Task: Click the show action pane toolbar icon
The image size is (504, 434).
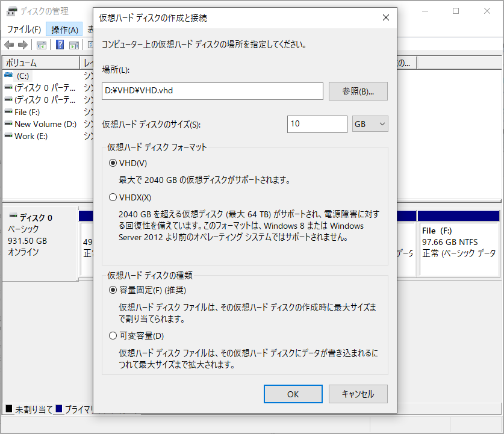Action: 74,44
